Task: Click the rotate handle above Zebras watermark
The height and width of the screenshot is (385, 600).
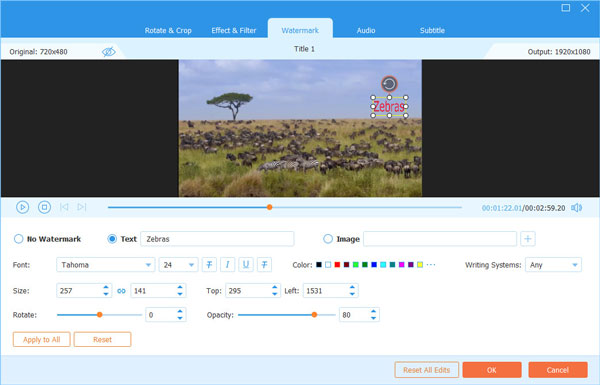Action: (389, 84)
